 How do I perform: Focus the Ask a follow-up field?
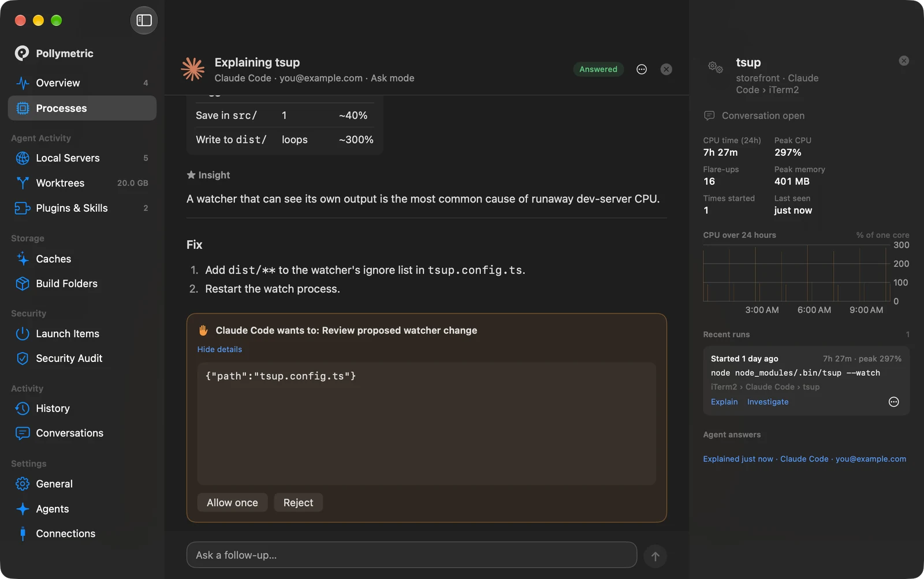(x=412, y=555)
